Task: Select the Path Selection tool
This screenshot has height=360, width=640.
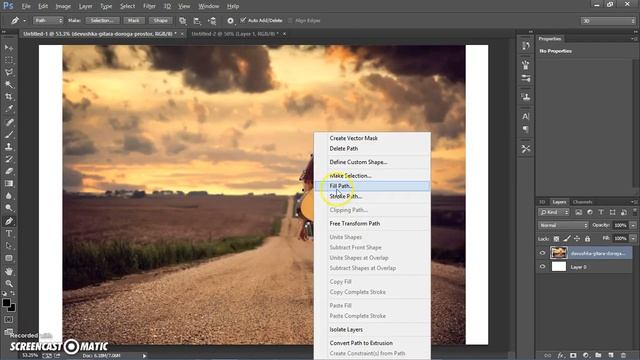Action: click(x=9, y=246)
